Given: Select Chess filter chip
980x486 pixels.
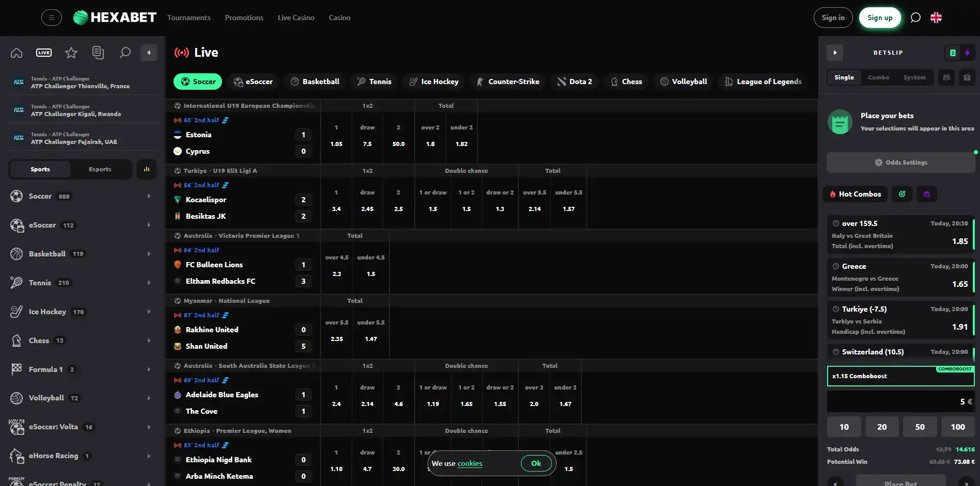Looking at the screenshot, I should point(626,82).
